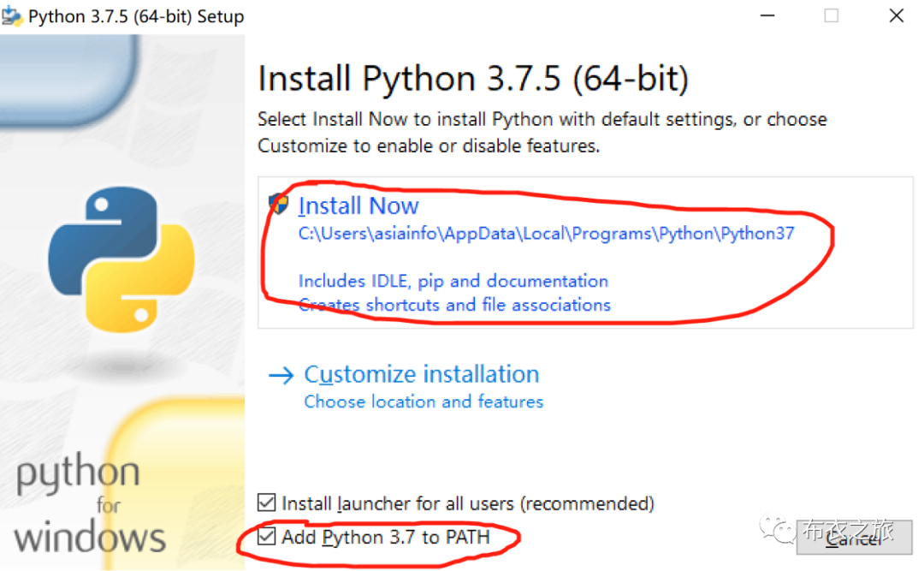The height and width of the screenshot is (571, 924).
Task: Click "Creates shortcuts and file associations" line
Action: click(454, 305)
